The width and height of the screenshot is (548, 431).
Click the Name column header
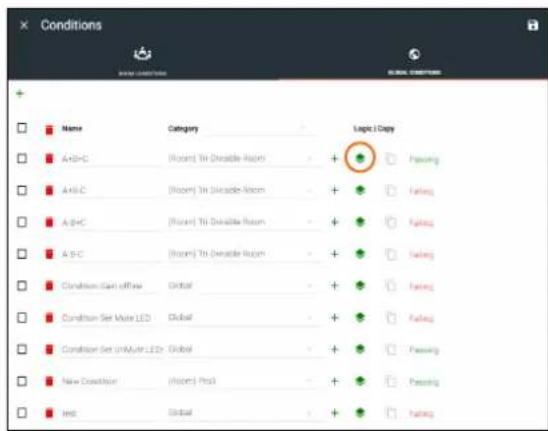[72, 128]
